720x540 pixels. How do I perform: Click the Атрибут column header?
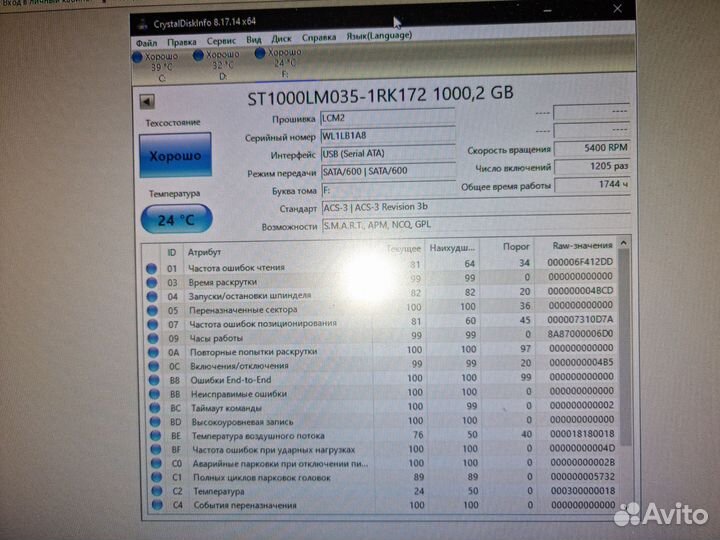[x=205, y=252]
